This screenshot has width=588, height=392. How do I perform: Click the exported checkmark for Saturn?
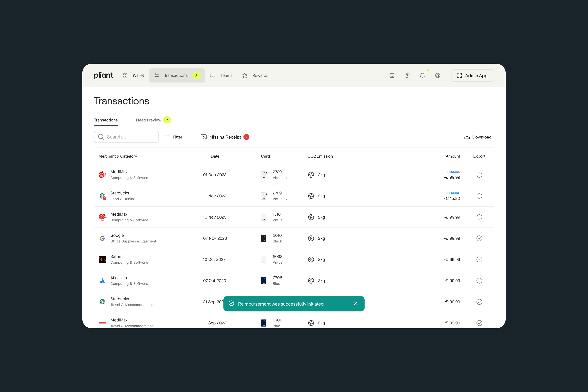click(x=479, y=260)
